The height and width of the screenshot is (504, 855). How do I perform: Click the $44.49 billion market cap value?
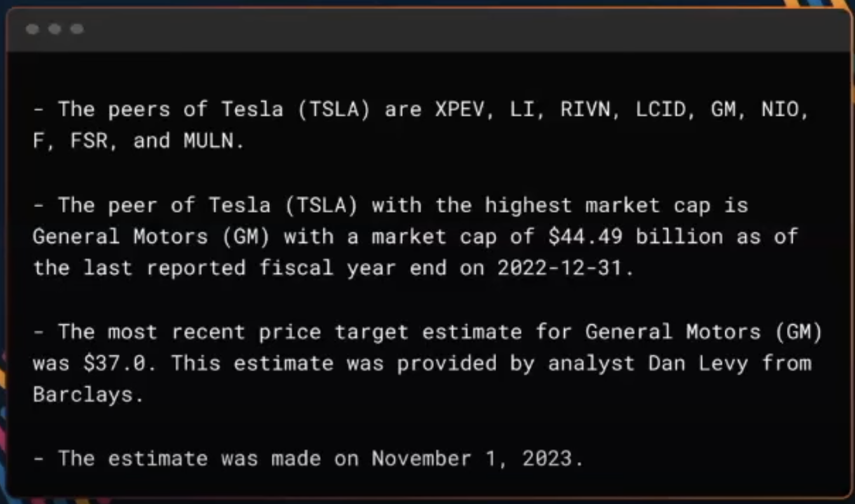coord(635,237)
